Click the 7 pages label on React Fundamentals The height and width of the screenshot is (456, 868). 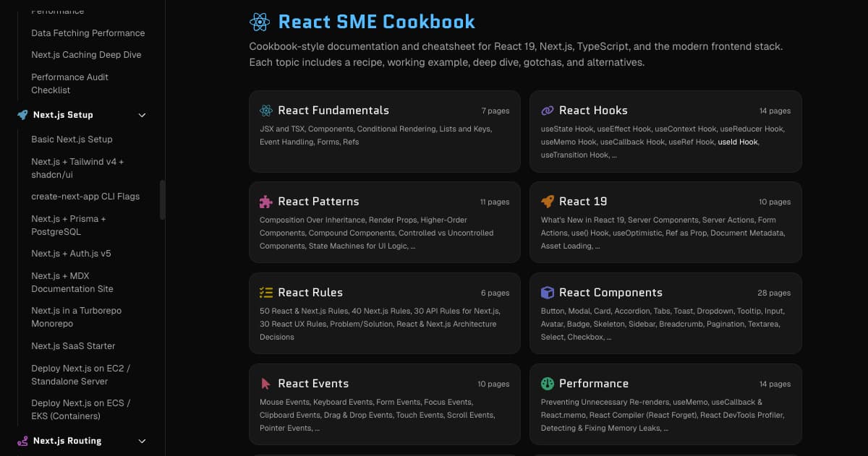[x=495, y=111]
